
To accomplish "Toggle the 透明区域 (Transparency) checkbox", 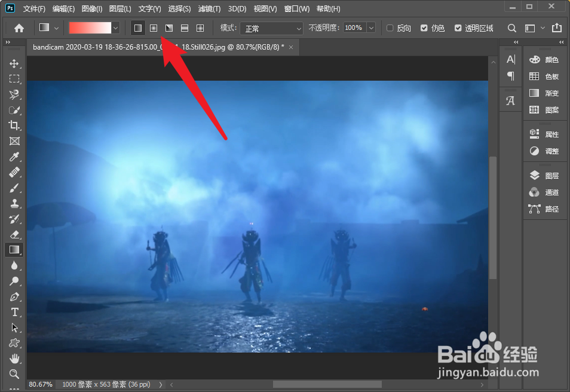I will tap(458, 28).
